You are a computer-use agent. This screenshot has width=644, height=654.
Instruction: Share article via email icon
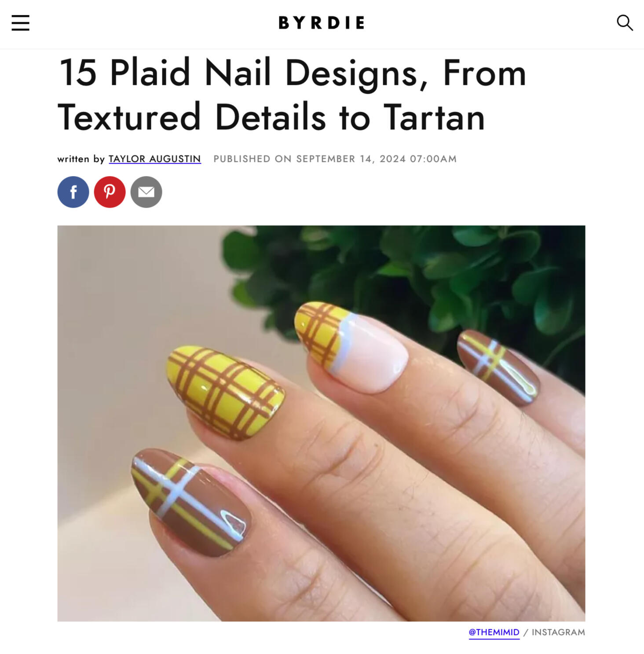click(146, 192)
